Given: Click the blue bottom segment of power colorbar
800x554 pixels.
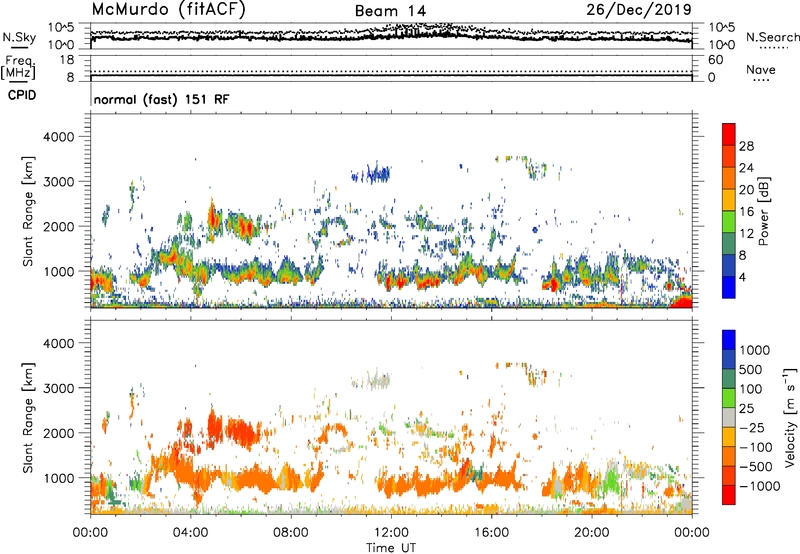Looking at the screenshot, I should (729, 287).
